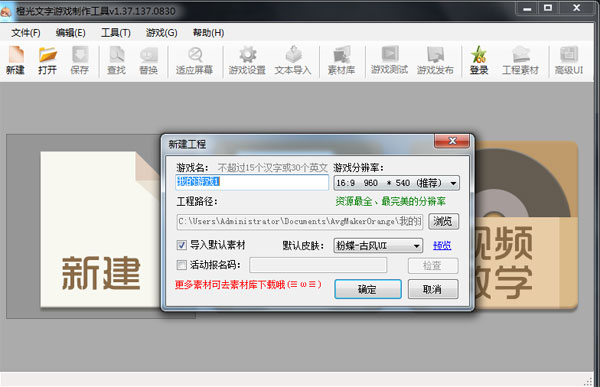Open the 工程素材 project assets icon
This screenshot has height=387, width=600.
(x=520, y=60)
